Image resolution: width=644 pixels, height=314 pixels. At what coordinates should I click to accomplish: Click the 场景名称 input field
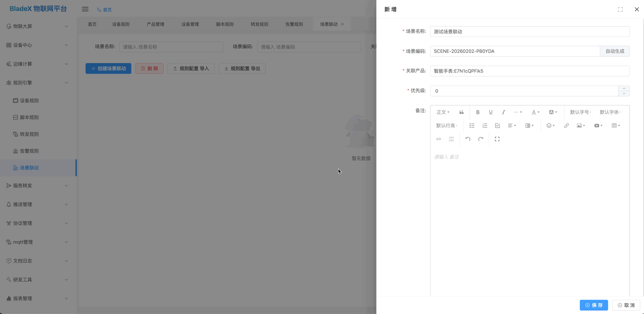click(530, 32)
